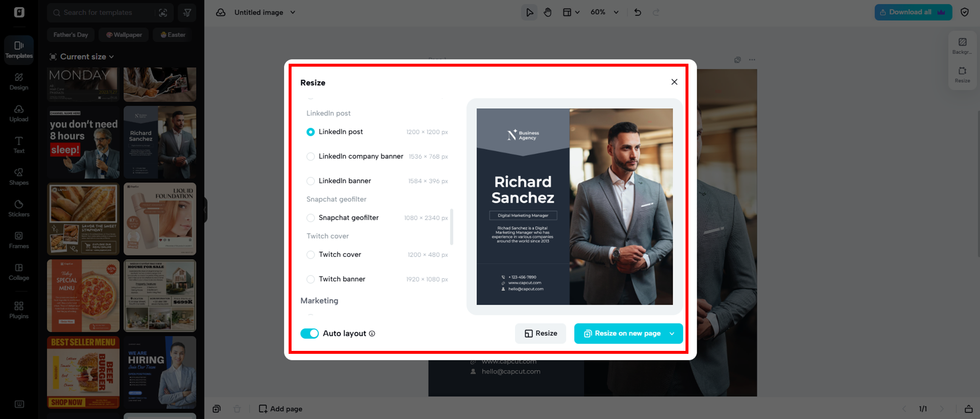Click the Marketing section heading

[319, 301]
